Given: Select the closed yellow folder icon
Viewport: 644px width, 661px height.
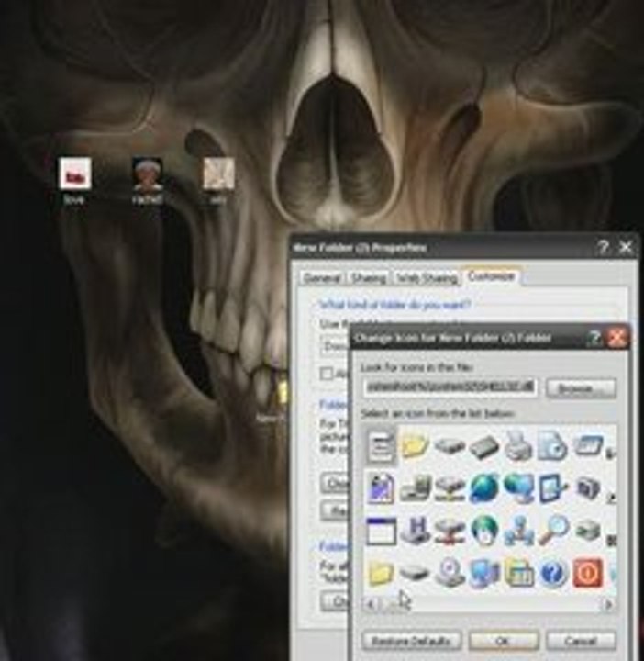Looking at the screenshot, I should point(381,573).
